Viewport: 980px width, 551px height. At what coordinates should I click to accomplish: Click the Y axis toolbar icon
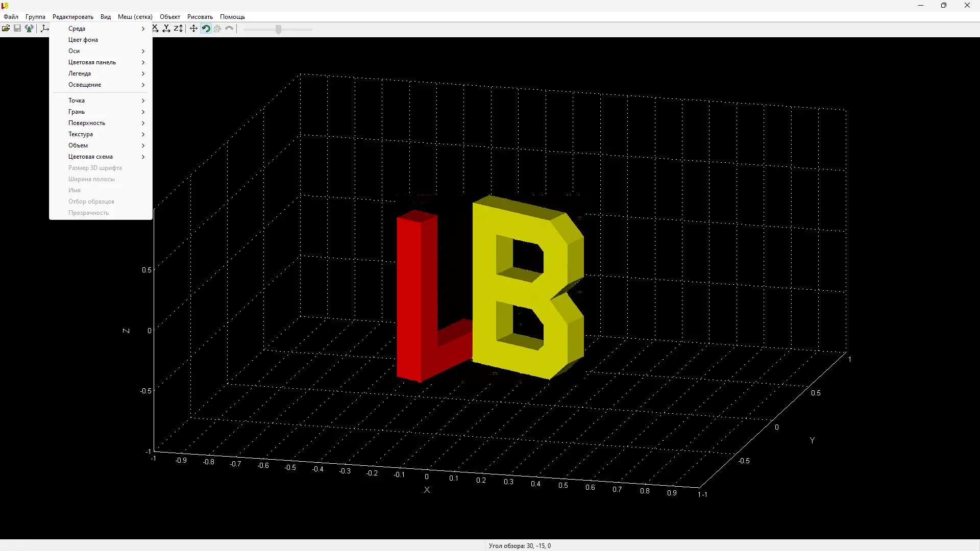click(166, 29)
